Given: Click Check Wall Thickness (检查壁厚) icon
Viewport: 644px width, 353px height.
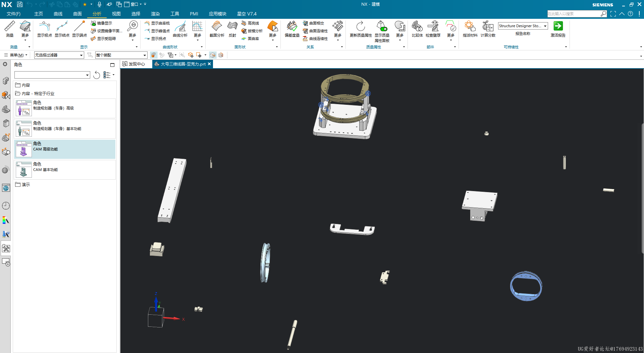Looking at the screenshot, I should point(433,29).
